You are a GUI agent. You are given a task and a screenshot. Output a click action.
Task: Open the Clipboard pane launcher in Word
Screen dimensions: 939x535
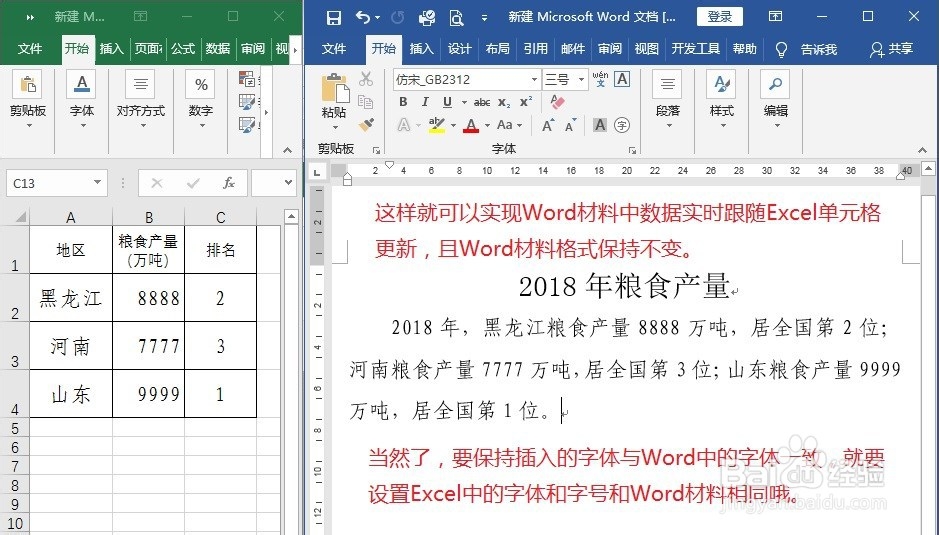click(x=376, y=150)
